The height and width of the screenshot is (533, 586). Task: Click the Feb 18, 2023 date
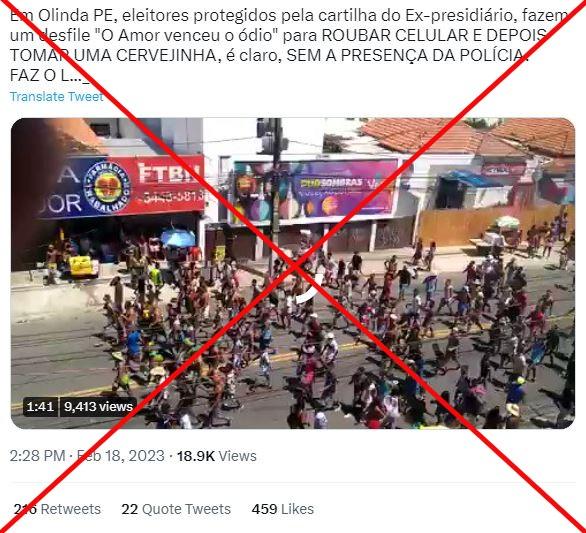coord(121,456)
